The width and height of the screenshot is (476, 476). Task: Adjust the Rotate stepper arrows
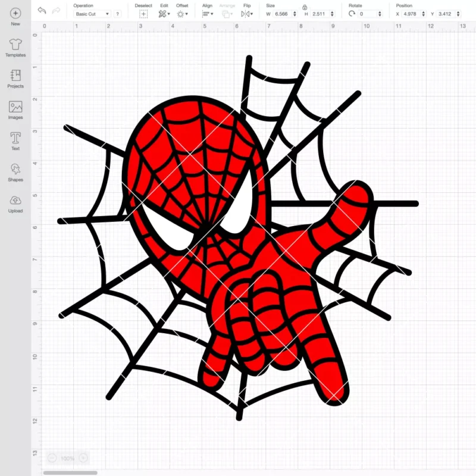[x=380, y=14]
